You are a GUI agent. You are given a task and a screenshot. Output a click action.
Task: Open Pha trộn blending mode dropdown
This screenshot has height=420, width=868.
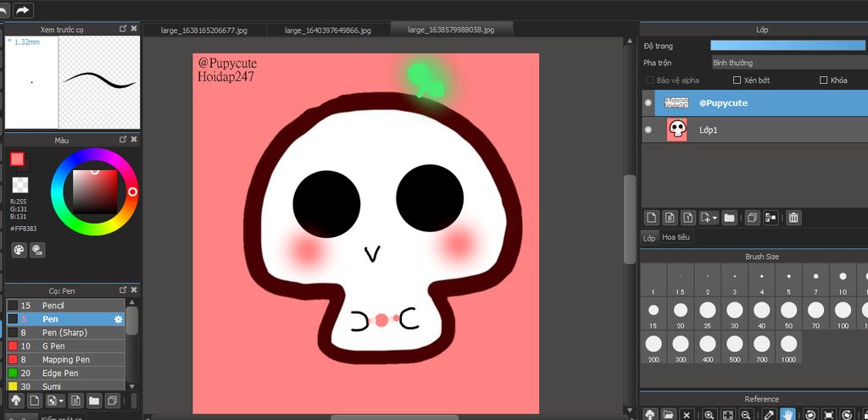click(789, 63)
